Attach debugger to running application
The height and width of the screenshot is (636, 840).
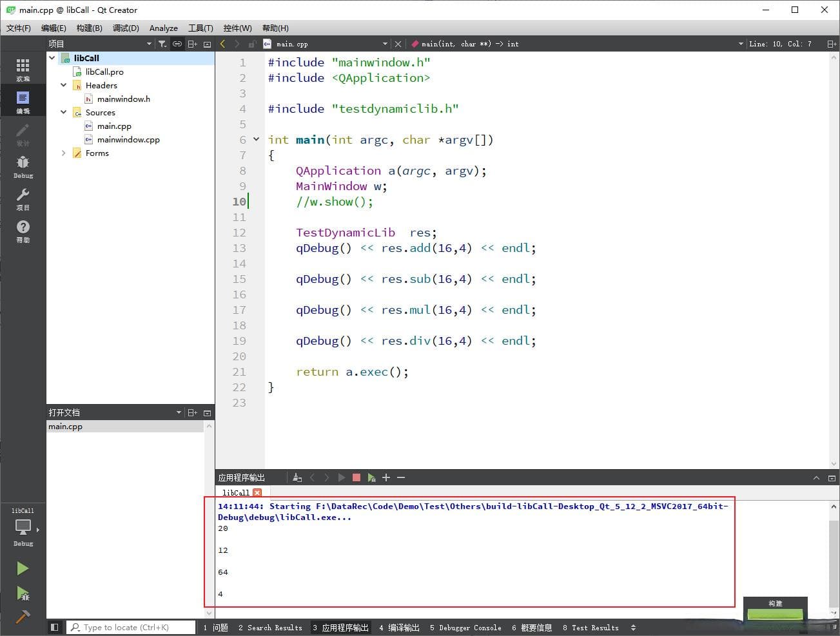pos(371,477)
